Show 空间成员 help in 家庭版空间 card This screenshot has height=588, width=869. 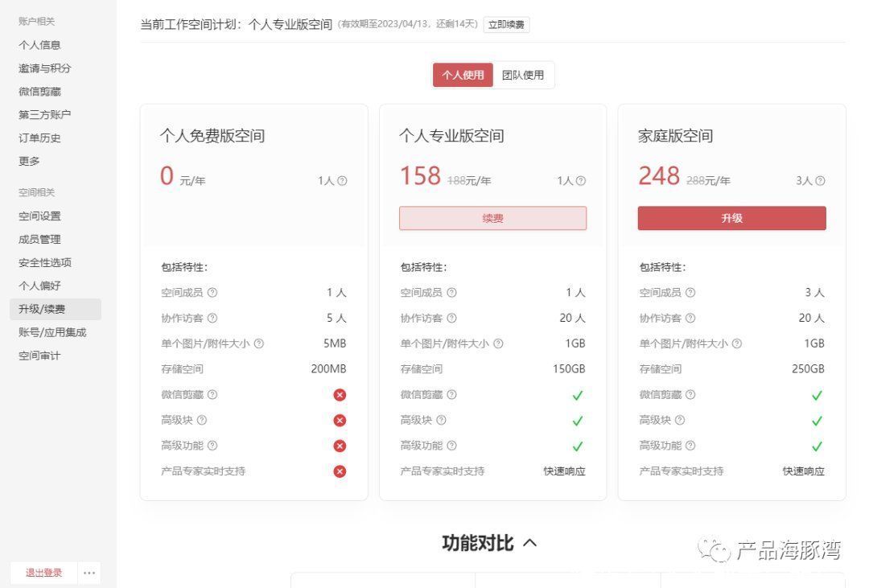coord(690,293)
